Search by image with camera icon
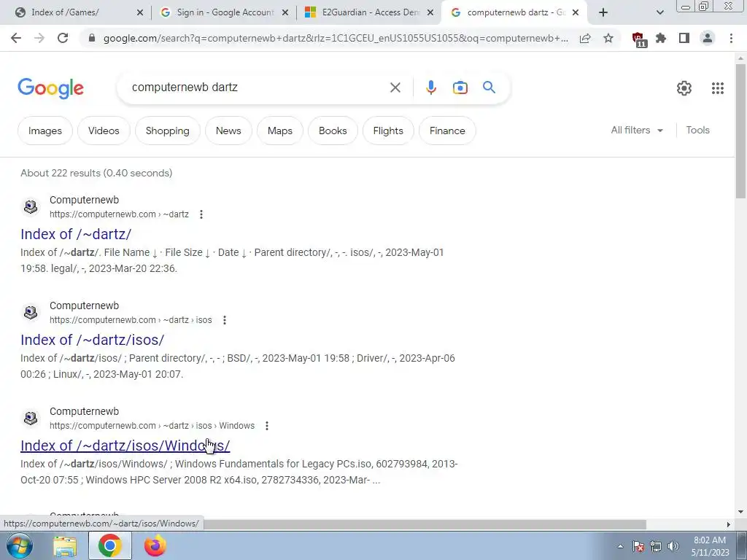 [460, 87]
